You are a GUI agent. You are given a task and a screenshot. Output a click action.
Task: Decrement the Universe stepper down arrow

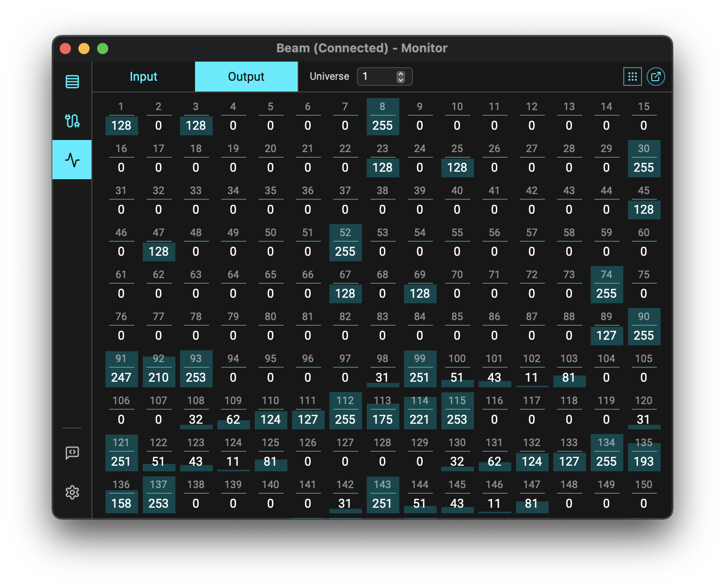pos(401,80)
